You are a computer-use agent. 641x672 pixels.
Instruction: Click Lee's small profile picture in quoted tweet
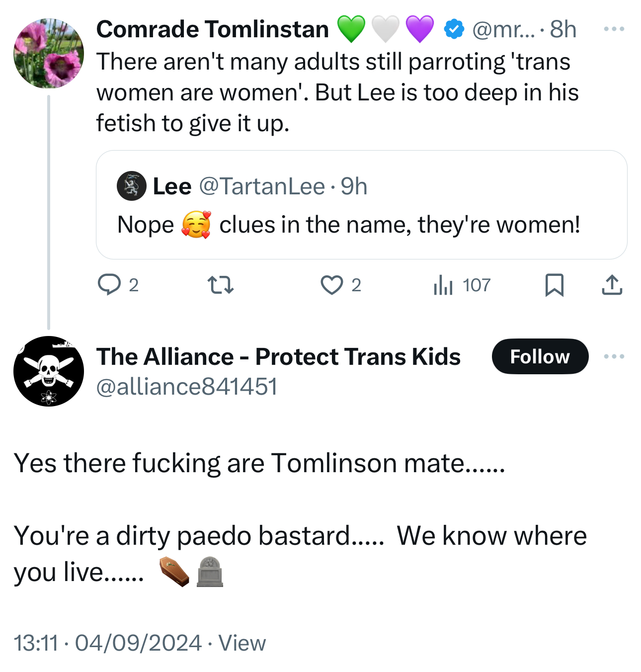[x=131, y=186]
